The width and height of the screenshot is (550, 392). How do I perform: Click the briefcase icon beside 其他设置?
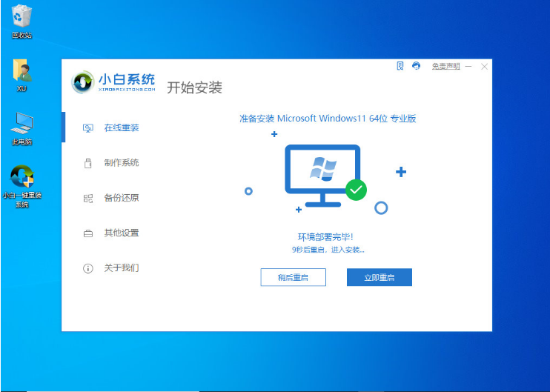[x=88, y=233]
